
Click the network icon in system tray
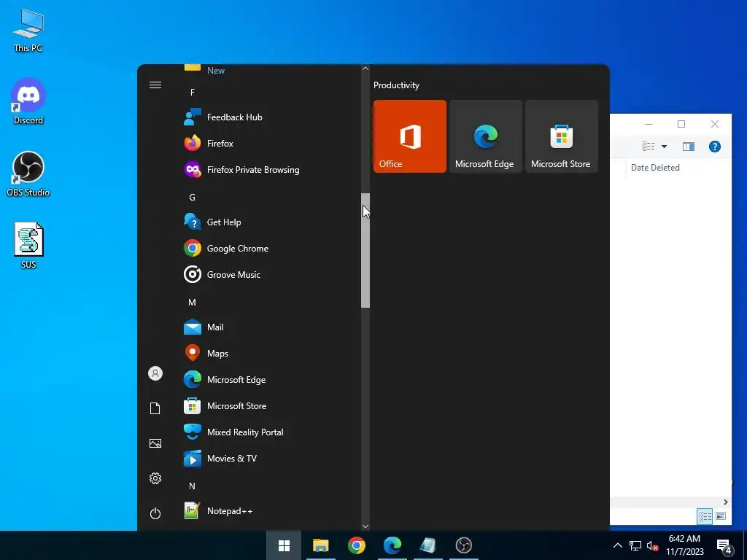(635, 545)
